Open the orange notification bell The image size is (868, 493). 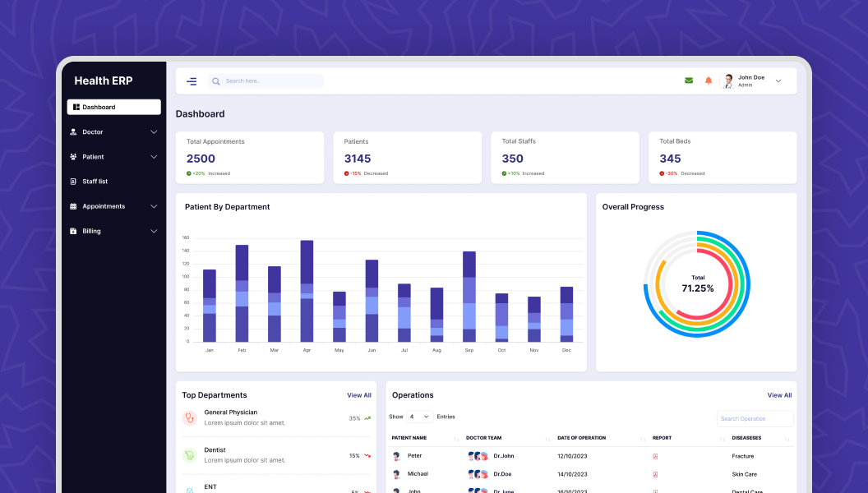pos(709,81)
